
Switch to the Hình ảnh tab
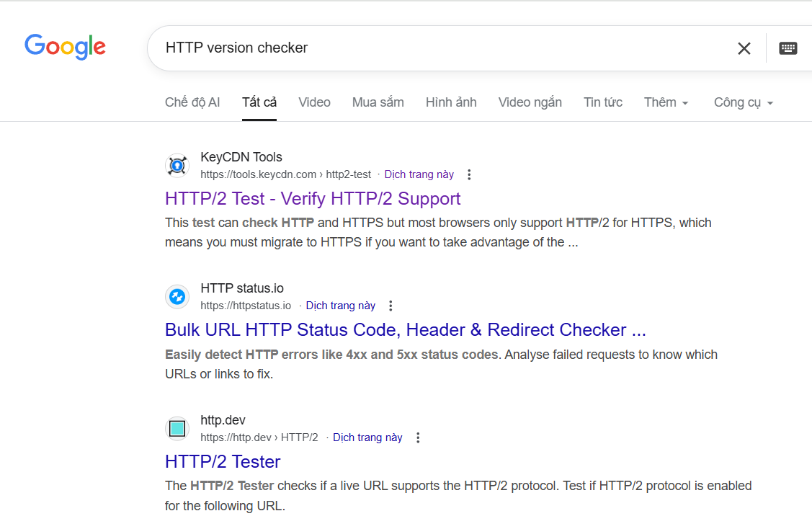[x=451, y=102]
